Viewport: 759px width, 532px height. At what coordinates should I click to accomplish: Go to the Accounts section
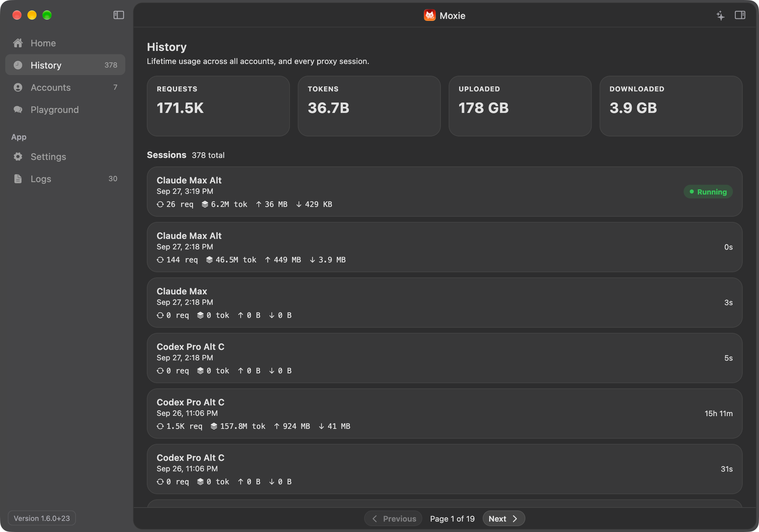[65, 87]
